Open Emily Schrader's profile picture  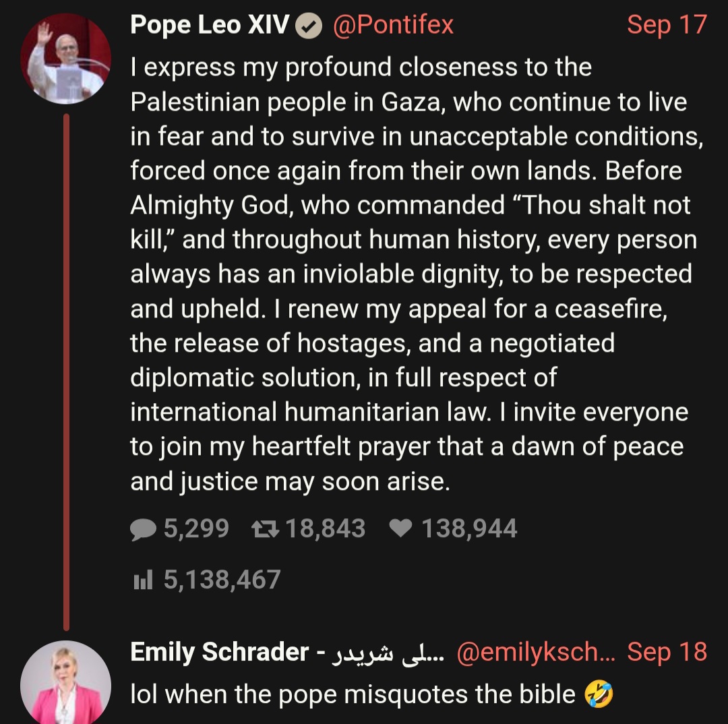click(x=65, y=683)
